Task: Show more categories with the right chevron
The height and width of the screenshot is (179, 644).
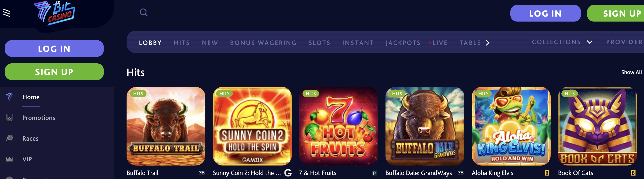Action: click(x=488, y=43)
